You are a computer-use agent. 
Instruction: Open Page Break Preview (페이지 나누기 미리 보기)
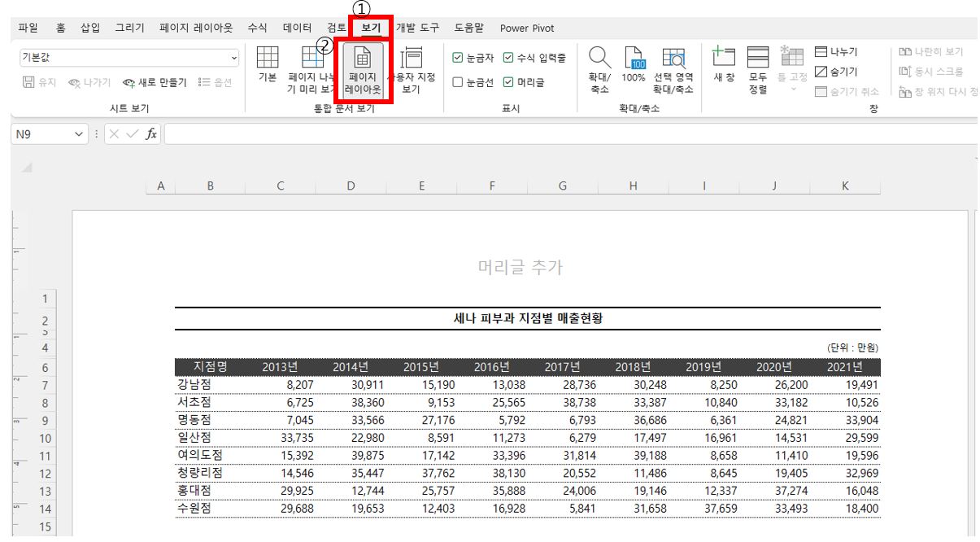pyautogui.click(x=312, y=68)
